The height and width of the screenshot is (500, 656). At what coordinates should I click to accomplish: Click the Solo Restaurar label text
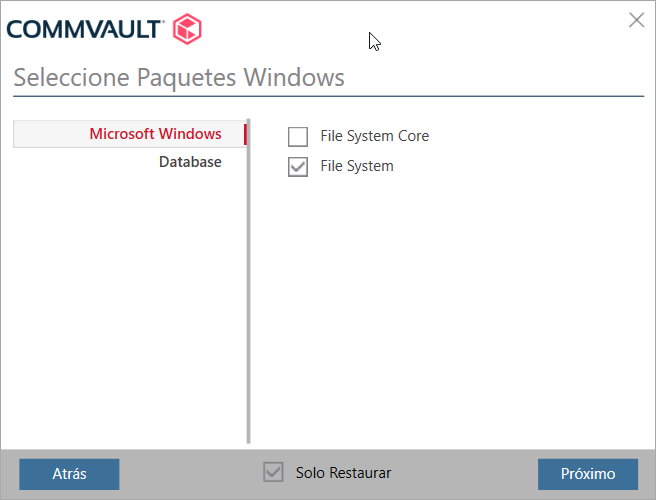pyautogui.click(x=343, y=473)
